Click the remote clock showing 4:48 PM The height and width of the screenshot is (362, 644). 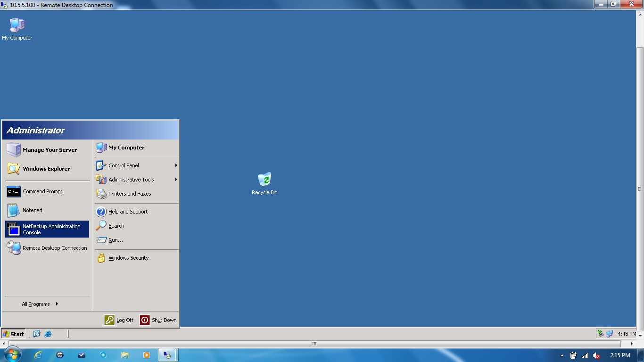click(627, 334)
